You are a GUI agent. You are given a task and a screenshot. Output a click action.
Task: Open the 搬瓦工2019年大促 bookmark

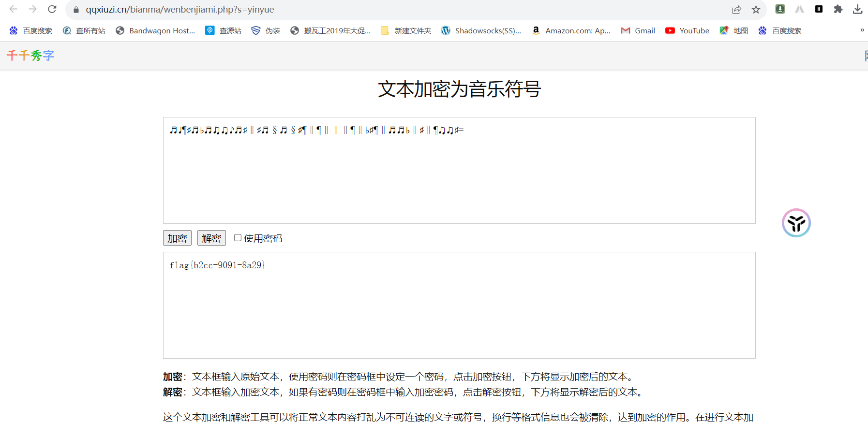pyautogui.click(x=330, y=30)
